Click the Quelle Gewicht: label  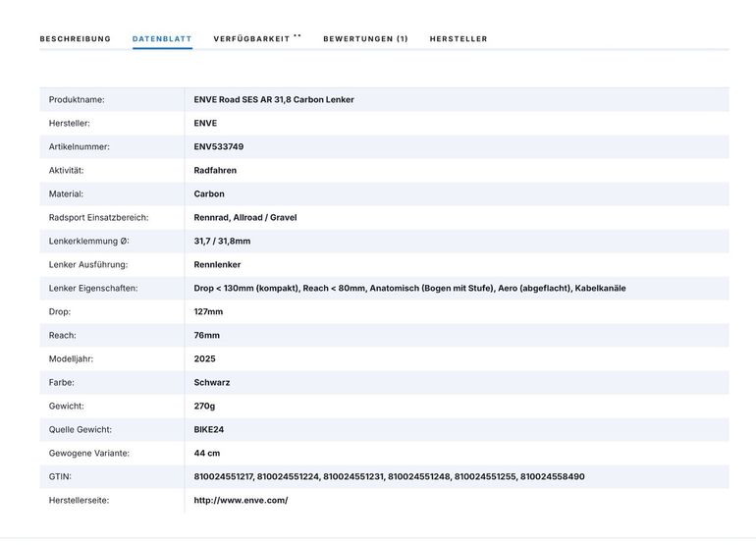click(x=81, y=430)
